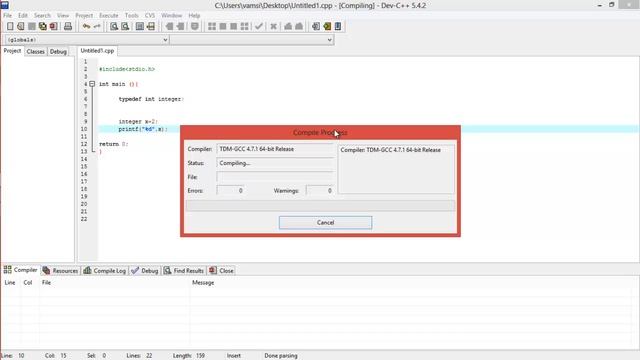
Task: Click the Compiler name field in dialog
Action: click(x=275, y=149)
